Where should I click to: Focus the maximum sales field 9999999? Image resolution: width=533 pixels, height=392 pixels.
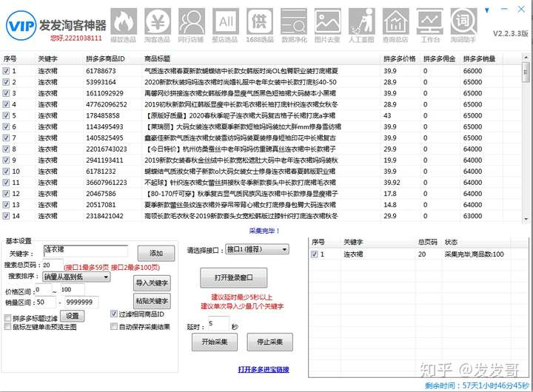click(81, 303)
